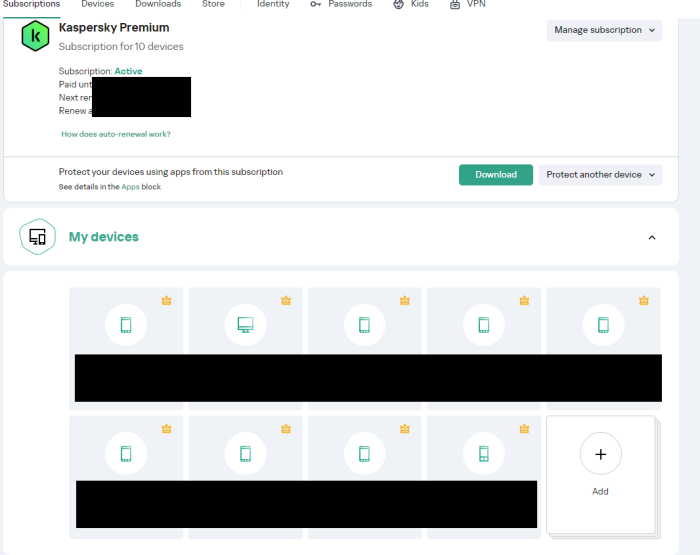700x555 pixels.
Task: Click the plus icon to add device
Action: [600, 454]
